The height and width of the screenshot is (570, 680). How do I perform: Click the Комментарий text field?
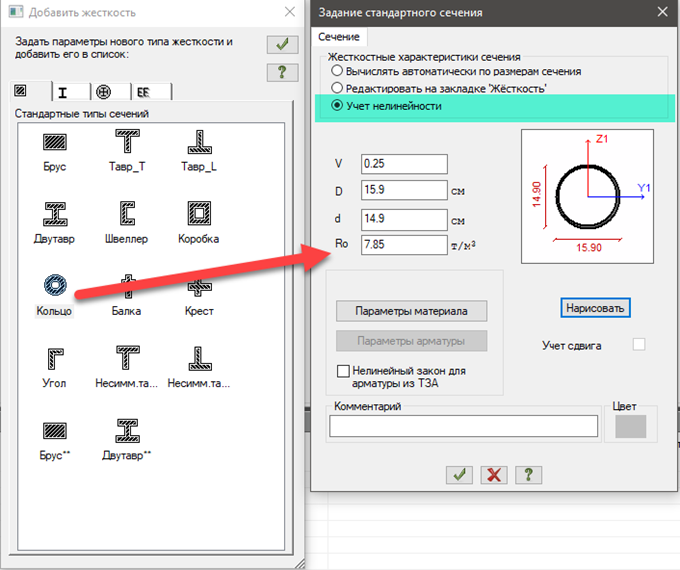click(464, 426)
